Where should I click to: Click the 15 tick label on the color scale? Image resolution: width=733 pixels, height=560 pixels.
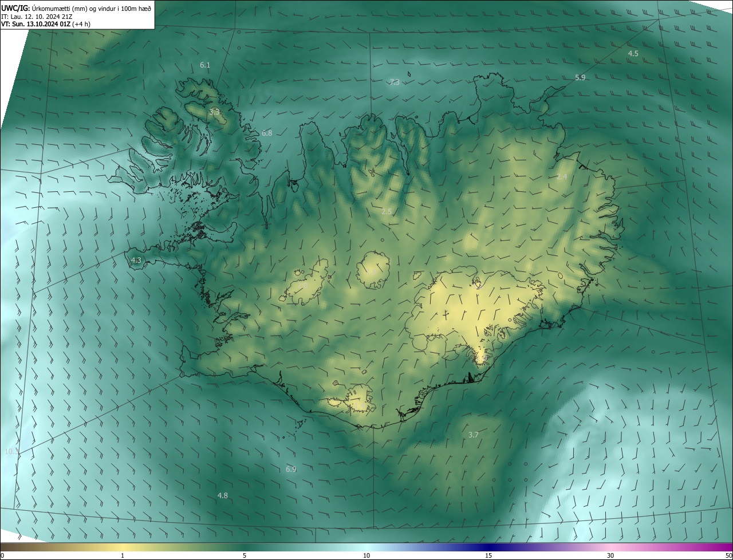point(488,556)
